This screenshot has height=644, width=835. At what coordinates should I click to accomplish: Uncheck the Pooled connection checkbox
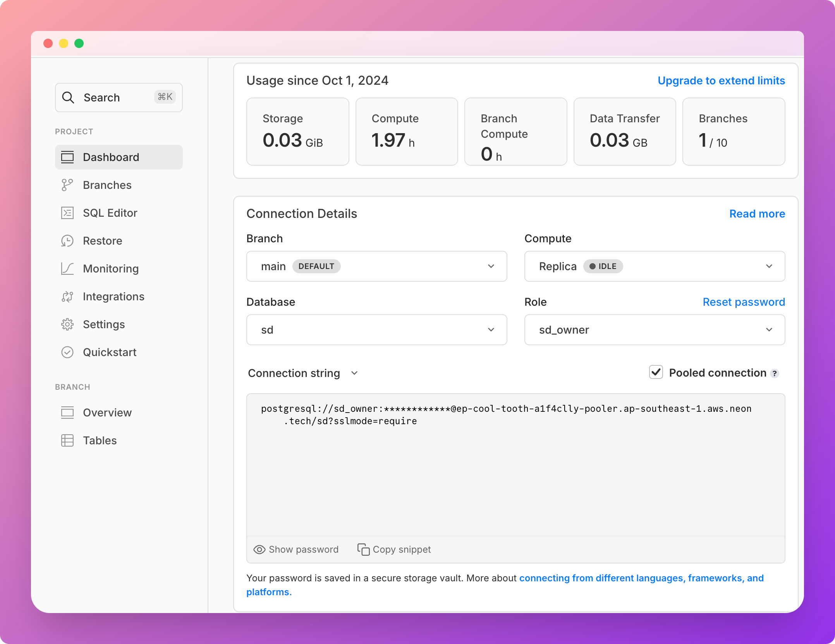pos(656,372)
